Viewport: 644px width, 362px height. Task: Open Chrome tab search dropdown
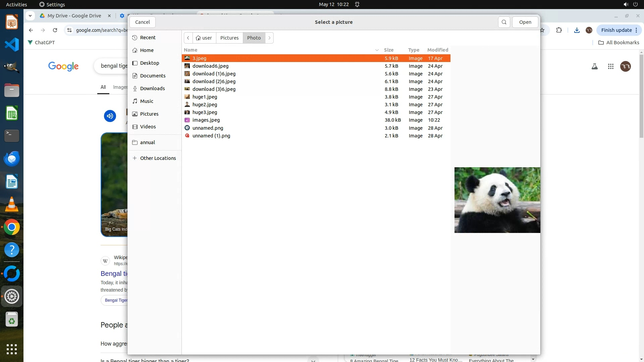[x=30, y=16]
